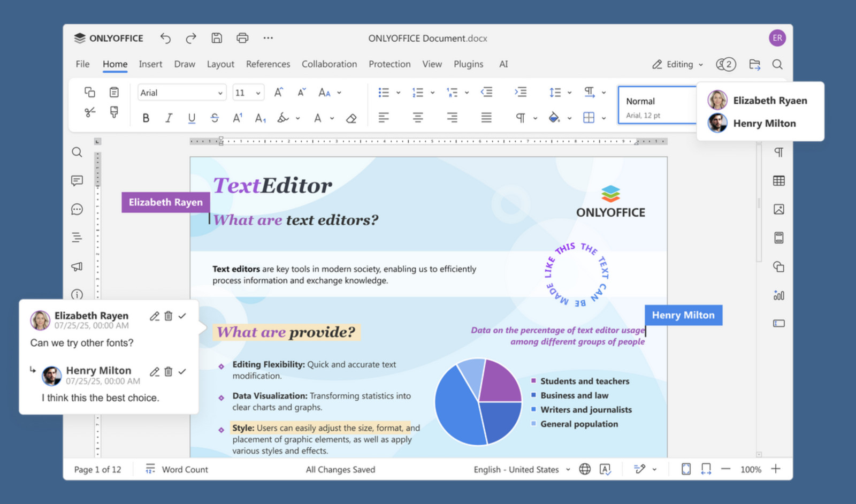Expand borders dropdown arrow
The image size is (856, 504).
click(603, 118)
